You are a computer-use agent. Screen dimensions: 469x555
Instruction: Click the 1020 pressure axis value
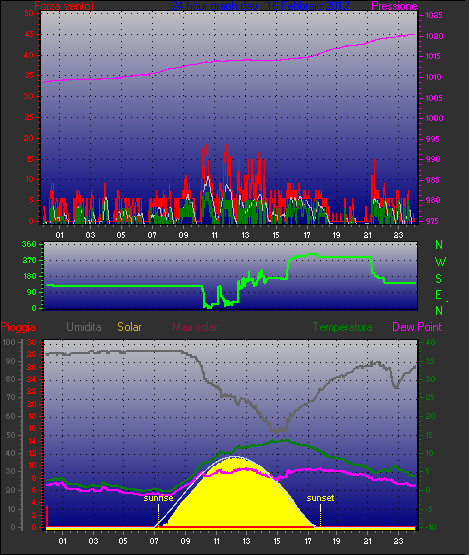click(x=434, y=36)
